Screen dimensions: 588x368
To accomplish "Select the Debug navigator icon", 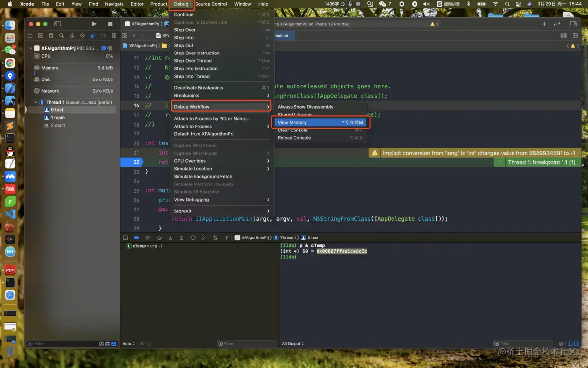I will (93, 36).
